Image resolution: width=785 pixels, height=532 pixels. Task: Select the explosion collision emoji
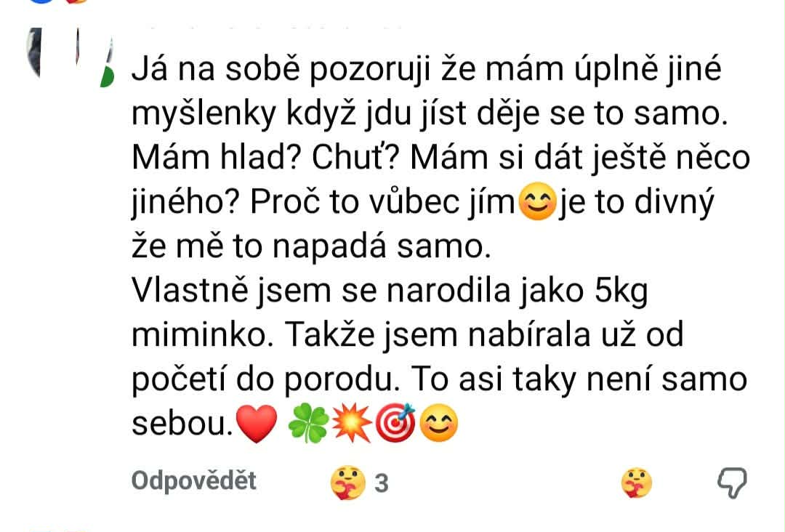point(352,424)
